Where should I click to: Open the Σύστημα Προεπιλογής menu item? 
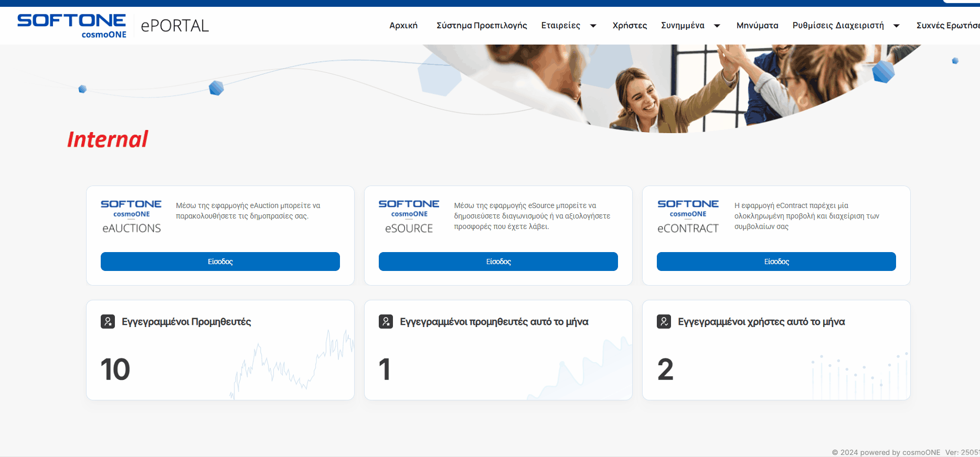[x=482, y=26]
